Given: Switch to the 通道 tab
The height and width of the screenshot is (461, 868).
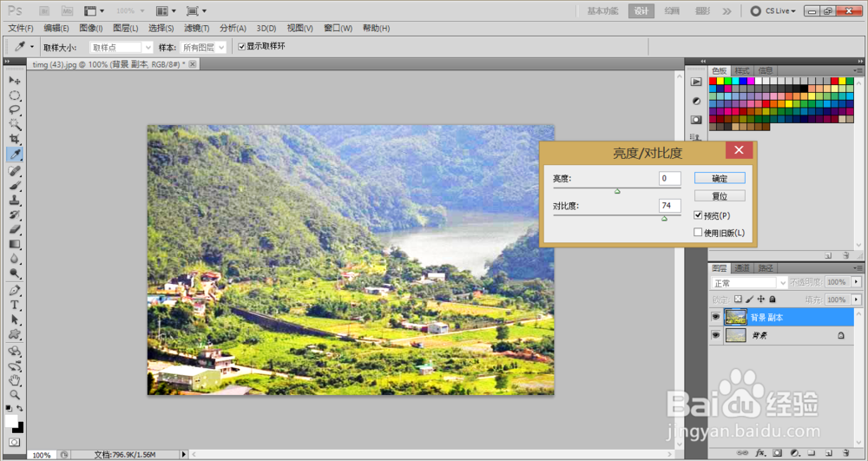Looking at the screenshot, I should 742,268.
